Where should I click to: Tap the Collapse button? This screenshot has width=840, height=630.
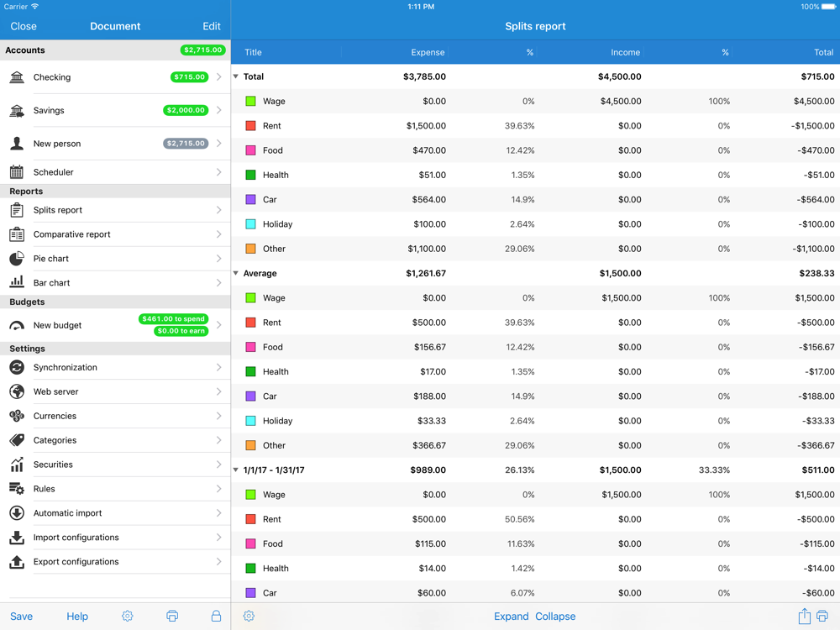pyautogui.click(x=555, y=616)
